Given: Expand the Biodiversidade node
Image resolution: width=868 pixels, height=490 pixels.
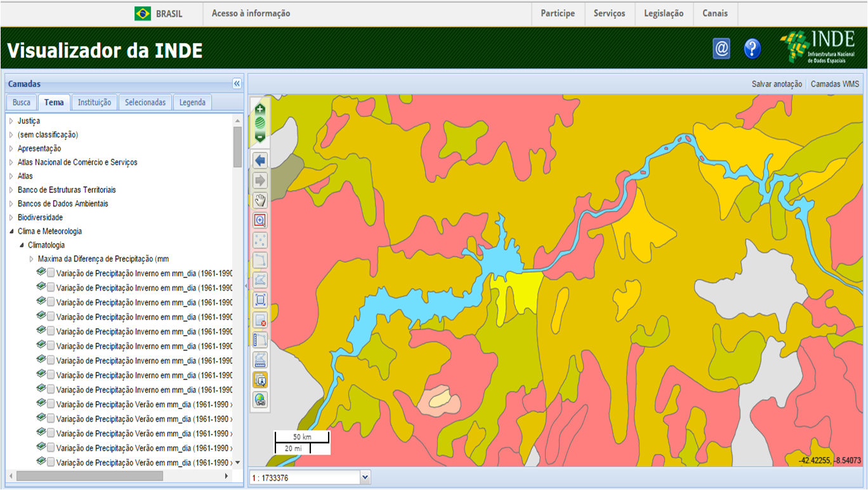Looking at the screenshot, I should click(x=11, y=218).
